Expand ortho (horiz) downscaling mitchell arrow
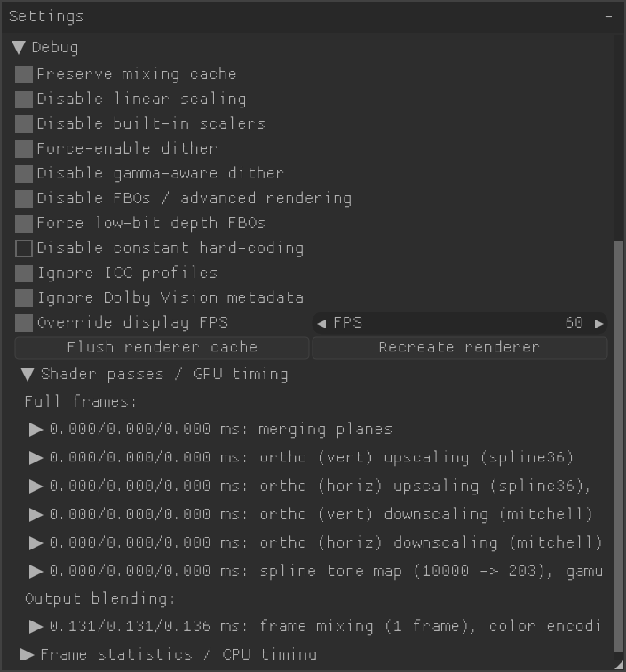 (36, 543)
